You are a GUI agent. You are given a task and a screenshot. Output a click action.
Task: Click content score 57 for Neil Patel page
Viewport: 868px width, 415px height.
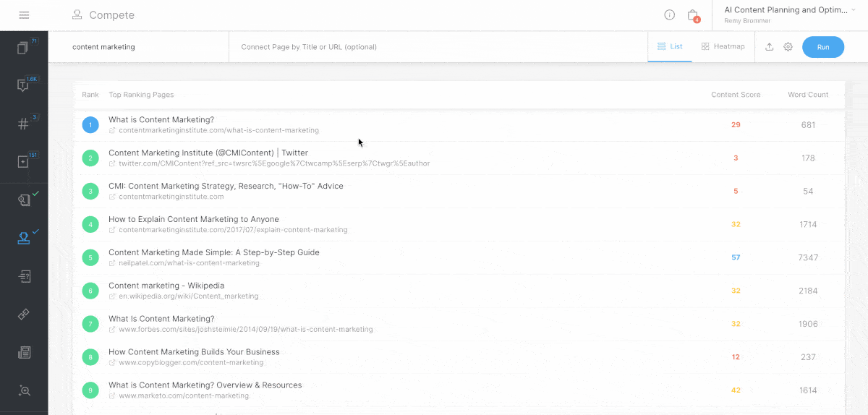(x=736, y=257)
